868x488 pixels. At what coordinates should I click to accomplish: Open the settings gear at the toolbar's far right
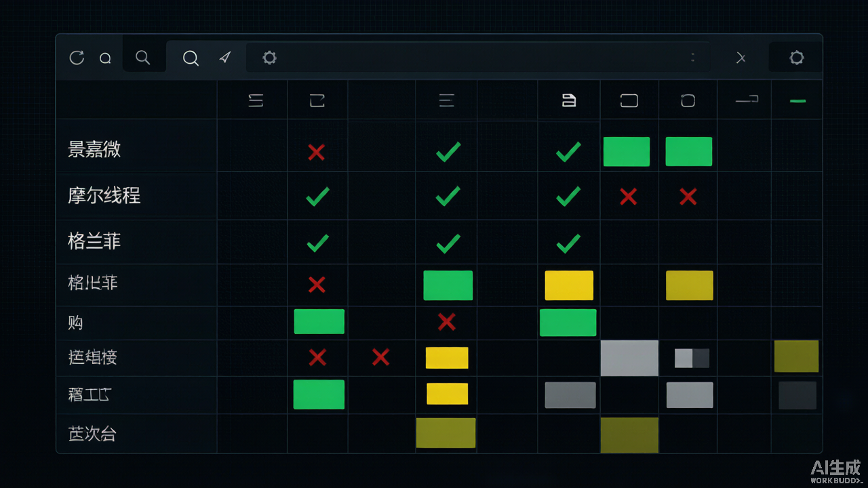(797, 58)
